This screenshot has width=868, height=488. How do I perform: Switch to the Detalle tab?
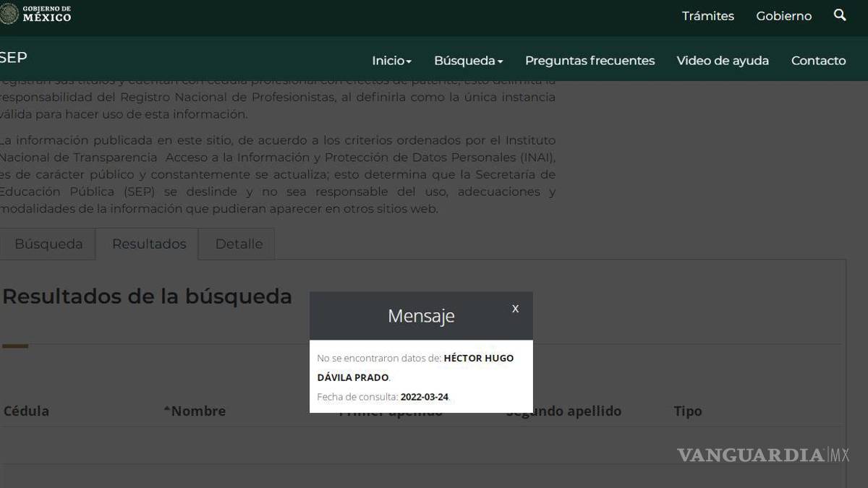(239, 244)
